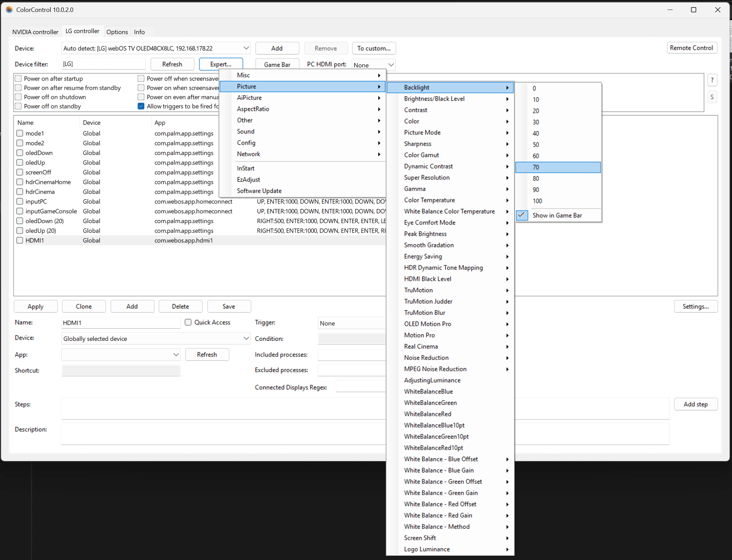Click the Apply button
732x560 pixels.
coord(35,306)
